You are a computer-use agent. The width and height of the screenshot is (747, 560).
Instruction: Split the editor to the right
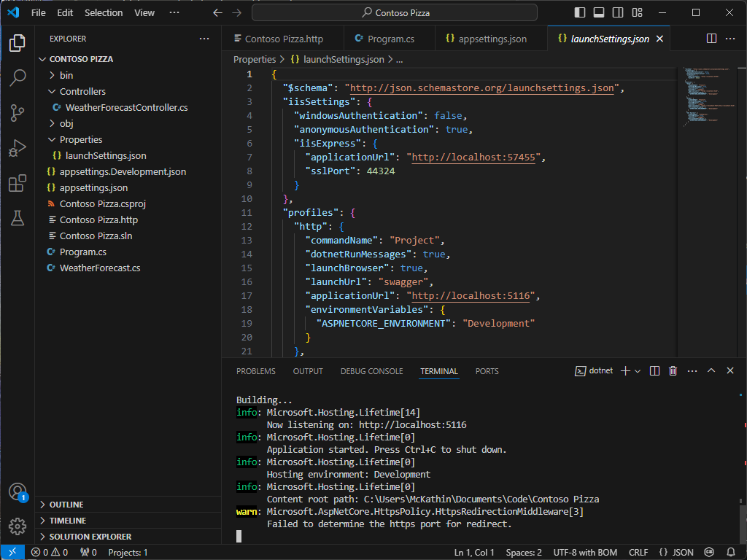[711, 39]
